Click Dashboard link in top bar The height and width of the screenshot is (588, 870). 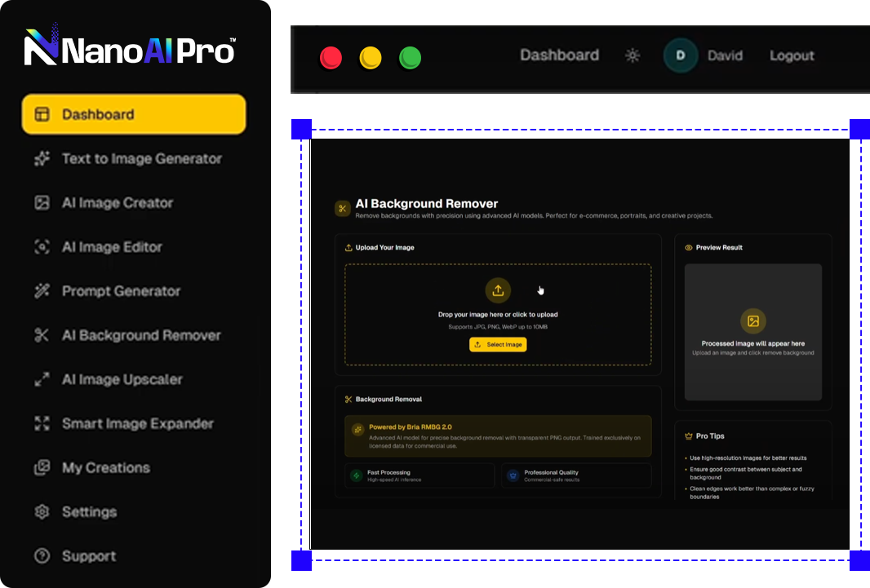(x=559, y=55)
